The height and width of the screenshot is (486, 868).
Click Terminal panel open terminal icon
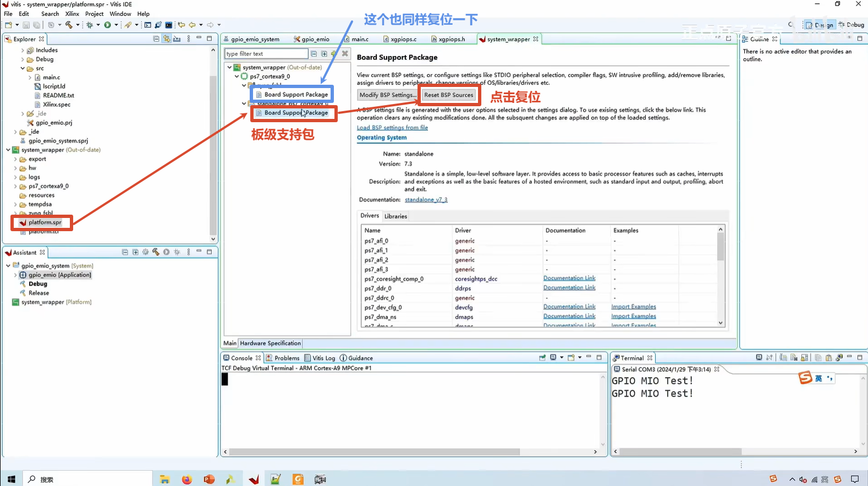[759, 358]
